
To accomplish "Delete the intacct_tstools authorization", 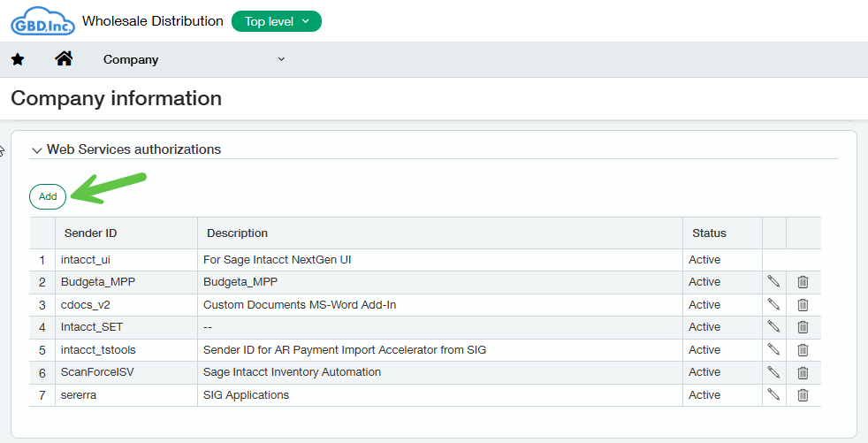I will pyautogui.click(x=803, y=349).
